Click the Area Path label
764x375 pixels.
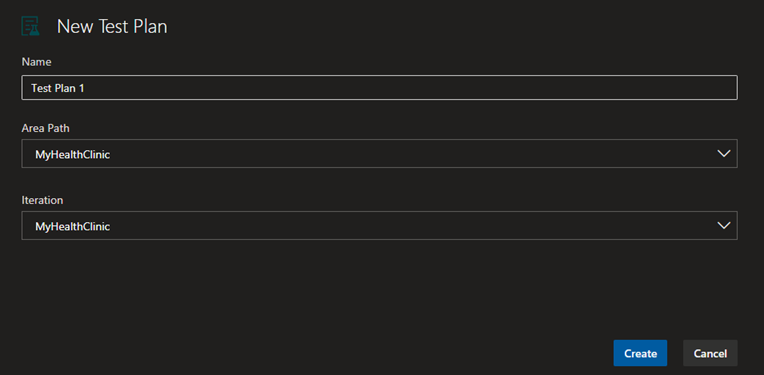point(45,128)
